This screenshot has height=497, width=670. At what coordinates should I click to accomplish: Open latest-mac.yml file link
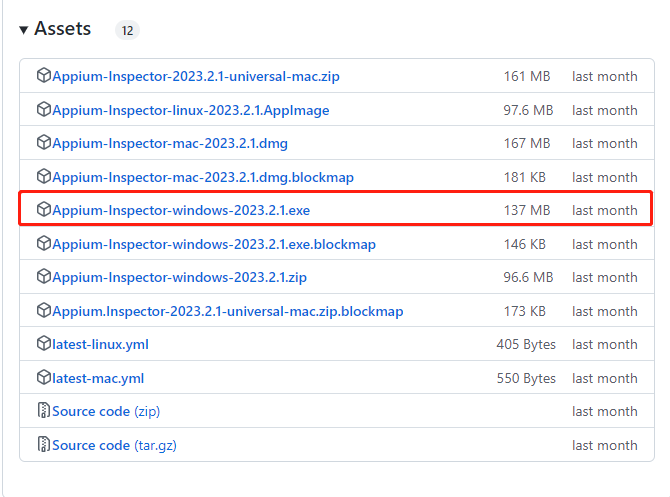click(98, 379)
